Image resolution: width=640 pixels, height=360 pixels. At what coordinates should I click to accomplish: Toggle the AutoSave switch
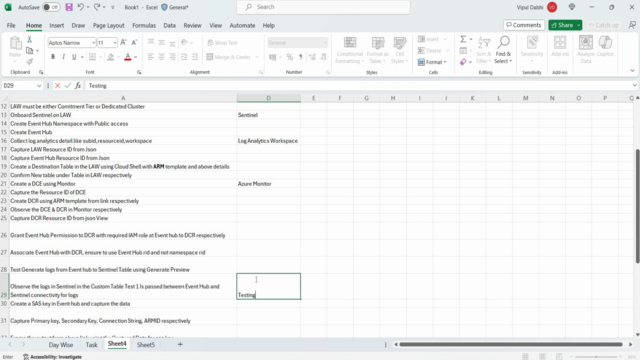coord(51,7)
